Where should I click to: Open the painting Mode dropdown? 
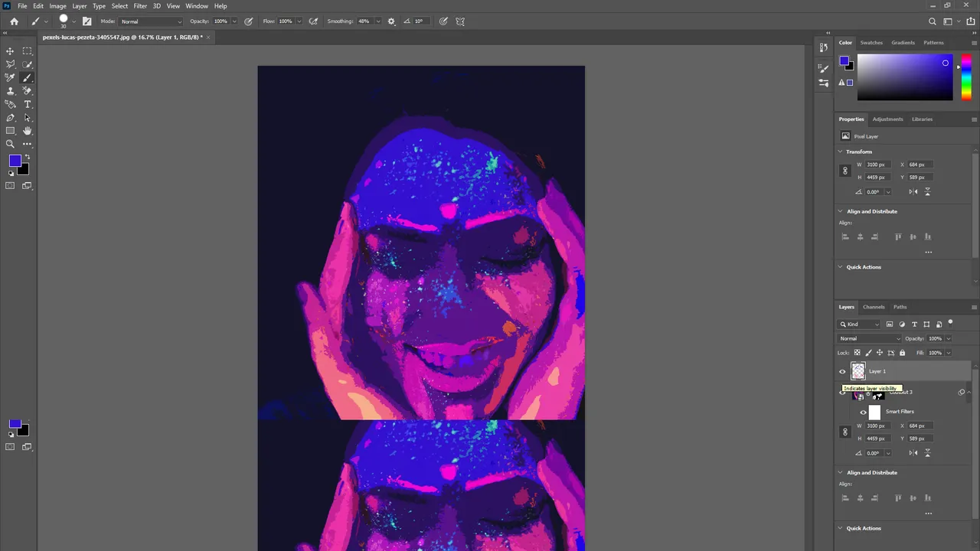tap(152, 21)
